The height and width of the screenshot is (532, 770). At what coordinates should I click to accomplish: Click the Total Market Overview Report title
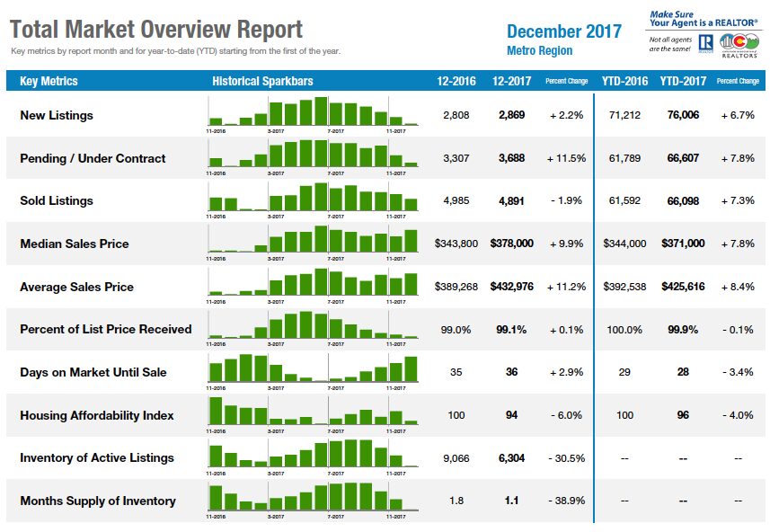(x=156, y=30)
